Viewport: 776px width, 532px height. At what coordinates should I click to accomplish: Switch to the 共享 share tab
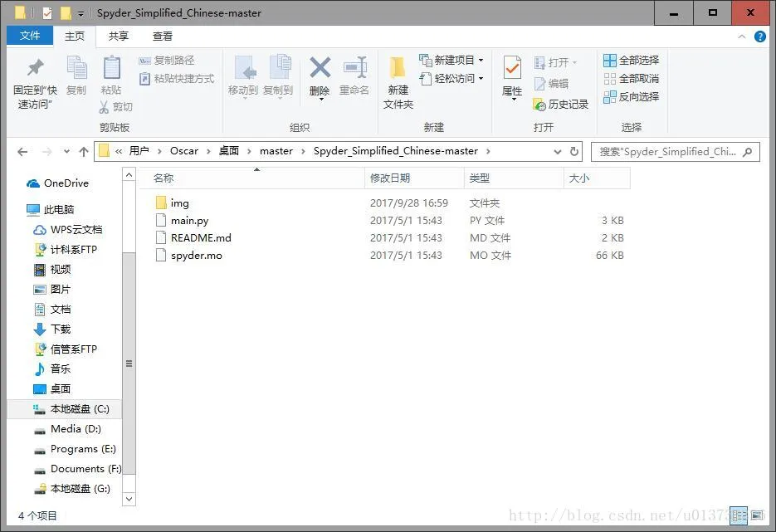point(119,37)
